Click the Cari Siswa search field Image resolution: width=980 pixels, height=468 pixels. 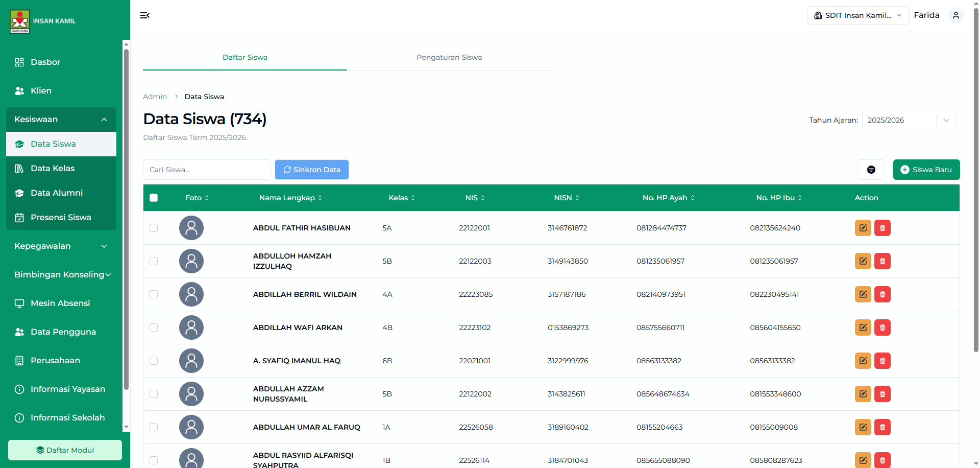click(206, 170)
